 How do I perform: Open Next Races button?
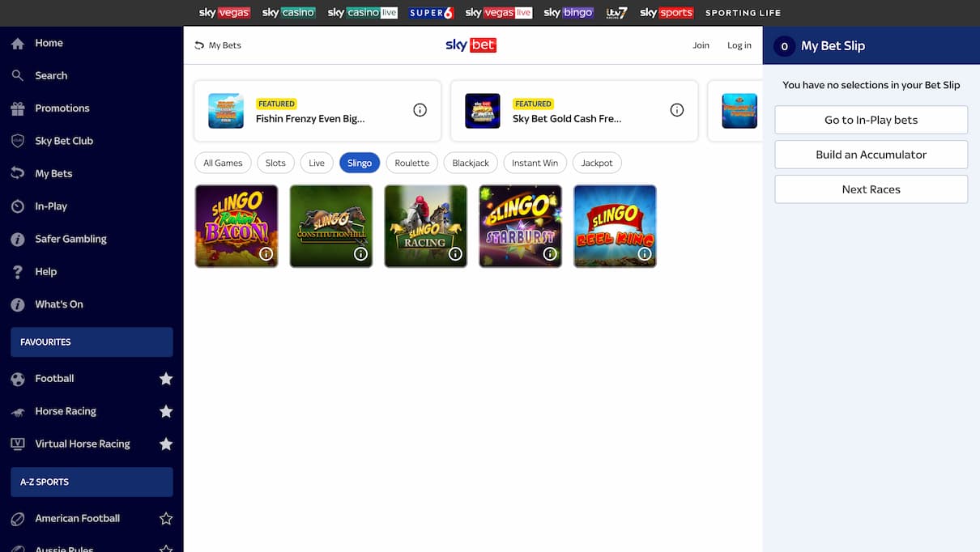(x=871, y=189)
